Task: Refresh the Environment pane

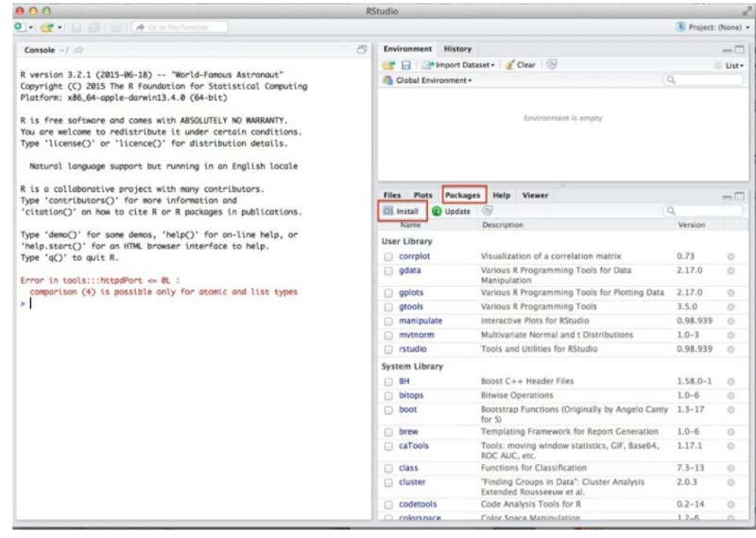Action: click(552, 64)
